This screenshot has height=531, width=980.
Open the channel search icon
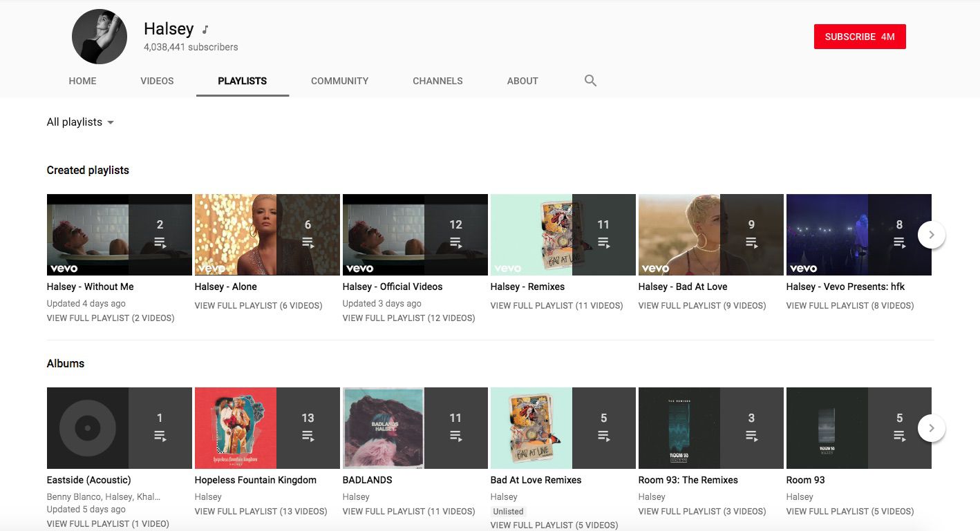tap(590, 80)
